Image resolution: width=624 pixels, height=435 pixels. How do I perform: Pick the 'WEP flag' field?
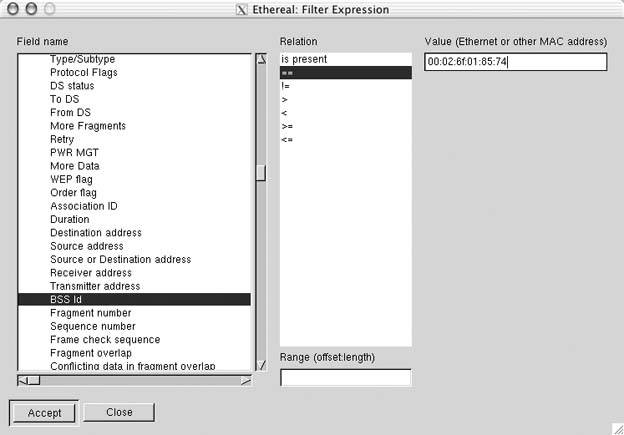(x=71, y=179)
